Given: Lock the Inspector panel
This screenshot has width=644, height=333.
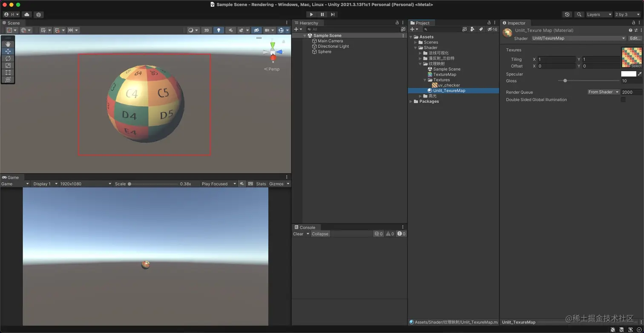Looking at the screenshot, I should [x=634, y=23].
